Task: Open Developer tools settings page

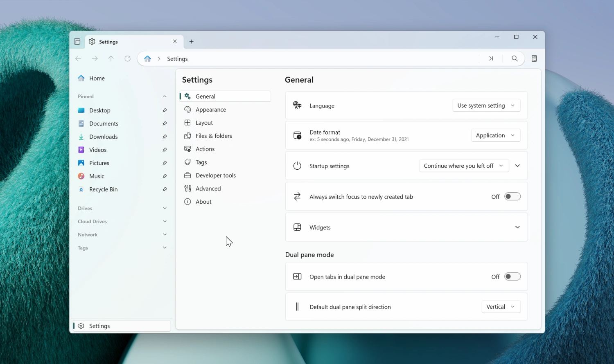Action: 225,175
